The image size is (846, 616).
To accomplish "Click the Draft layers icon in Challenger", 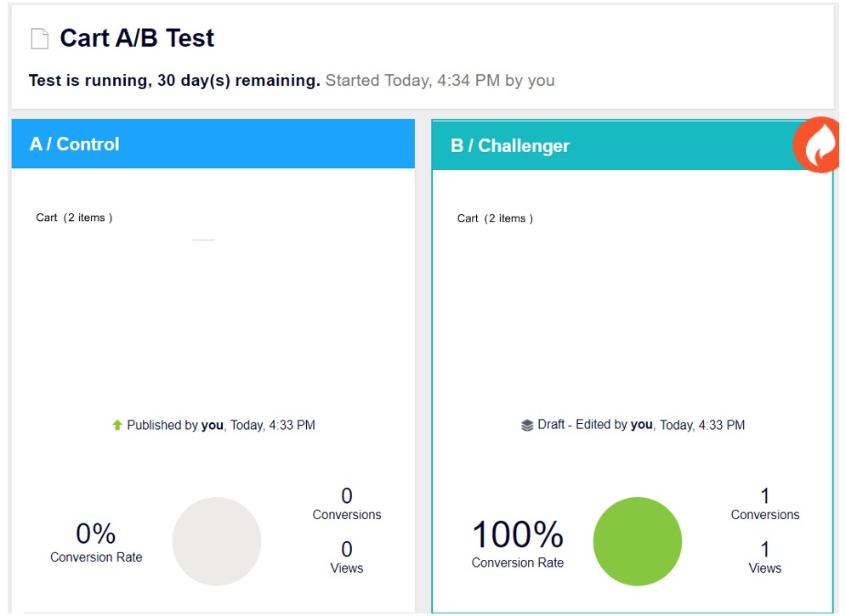I will tap(527, 425).
